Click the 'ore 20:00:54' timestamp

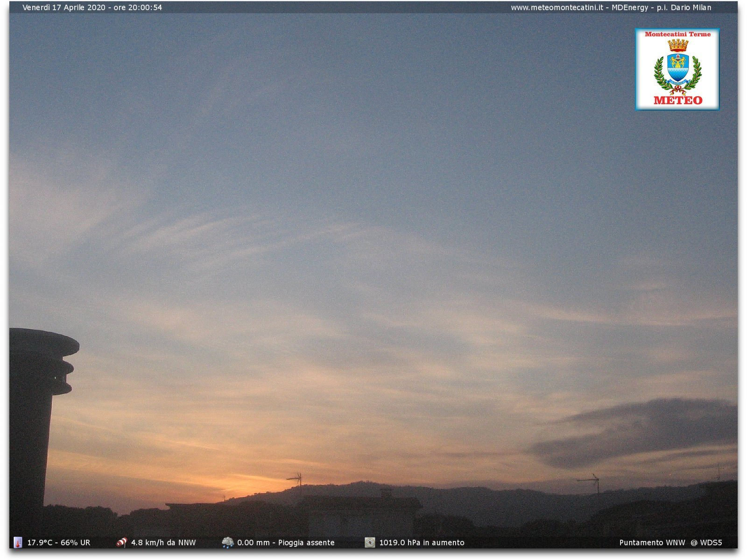[x=138, y=7]
